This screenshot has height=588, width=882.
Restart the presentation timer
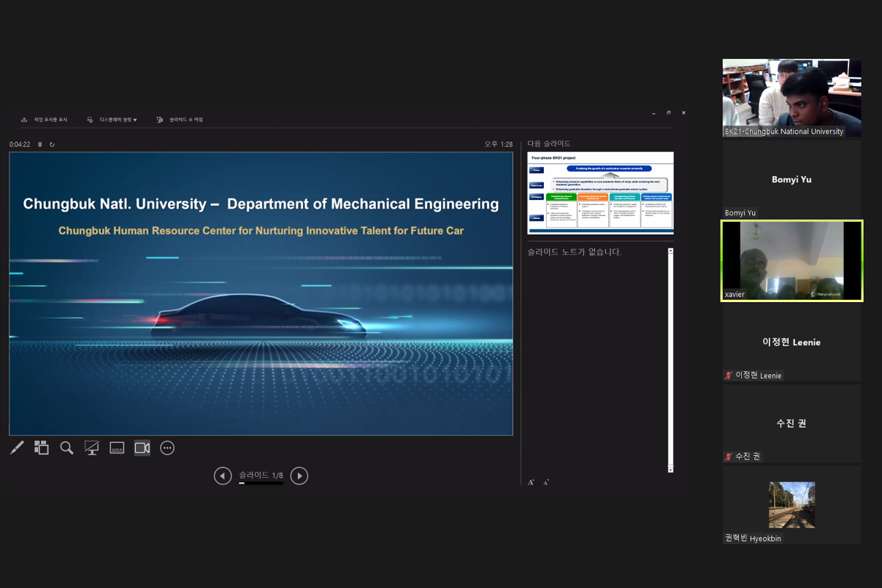52,144
